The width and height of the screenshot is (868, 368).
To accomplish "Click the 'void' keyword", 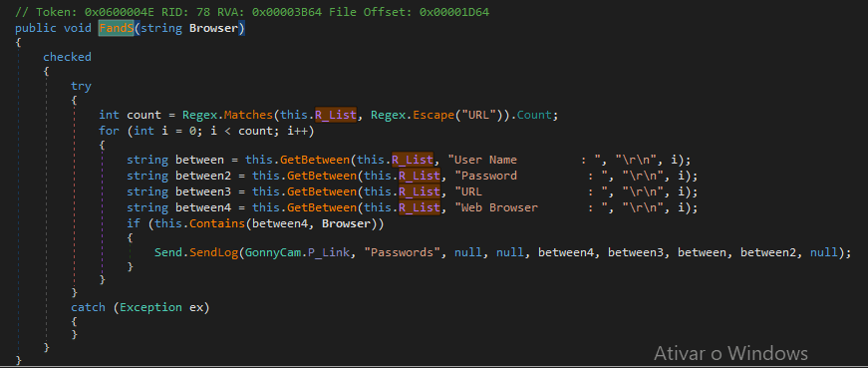I will click(78, 28).
